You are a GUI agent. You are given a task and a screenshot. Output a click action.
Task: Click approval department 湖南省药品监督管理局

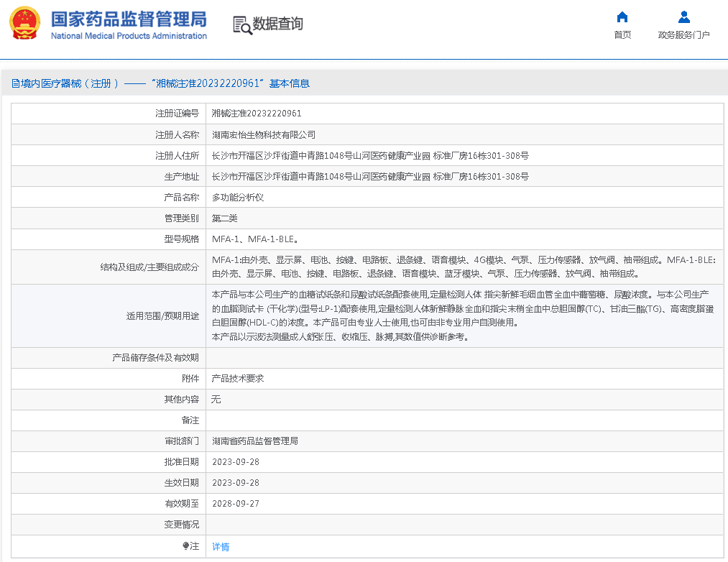(255, 441)
